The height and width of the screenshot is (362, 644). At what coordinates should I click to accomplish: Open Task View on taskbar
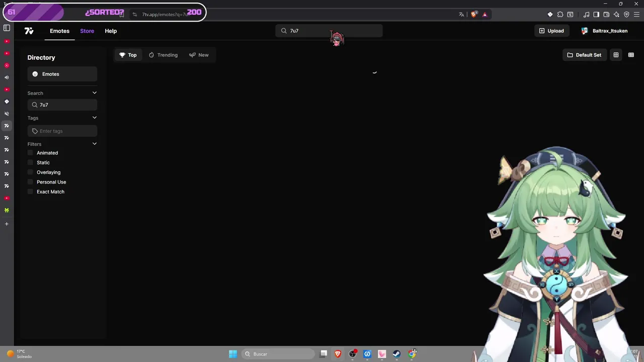pyautogui.click(x=324, y=354)
